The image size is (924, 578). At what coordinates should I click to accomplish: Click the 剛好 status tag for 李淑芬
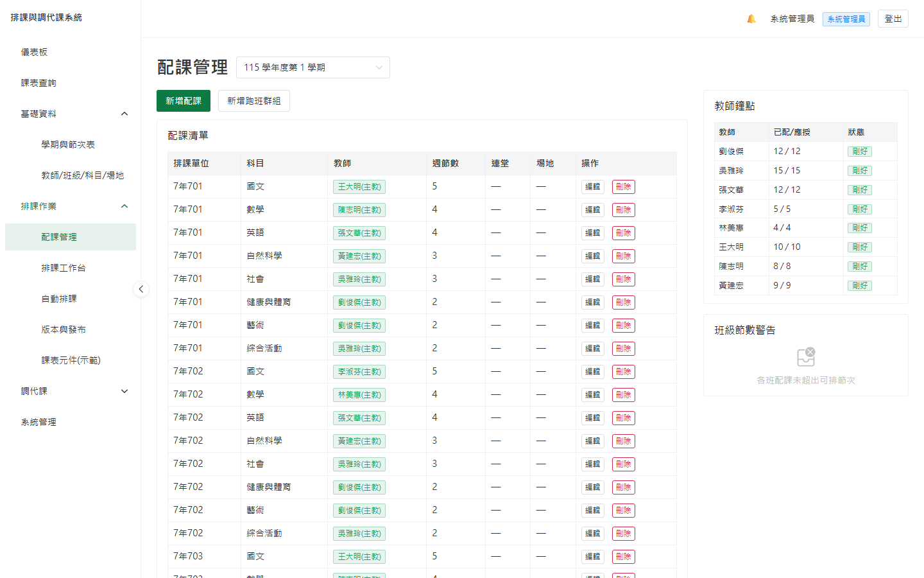[860, 209]
